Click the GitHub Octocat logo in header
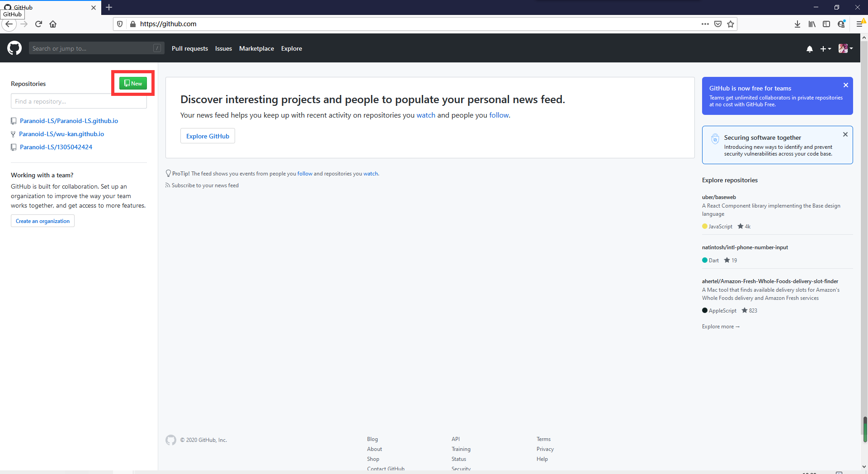This screenshot has width=868, height=474. (x=14, y=48)
